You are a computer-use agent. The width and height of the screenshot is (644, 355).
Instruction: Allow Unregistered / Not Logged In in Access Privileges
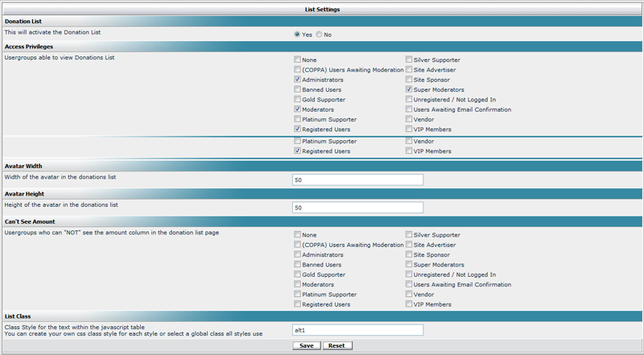click(409, 99)
